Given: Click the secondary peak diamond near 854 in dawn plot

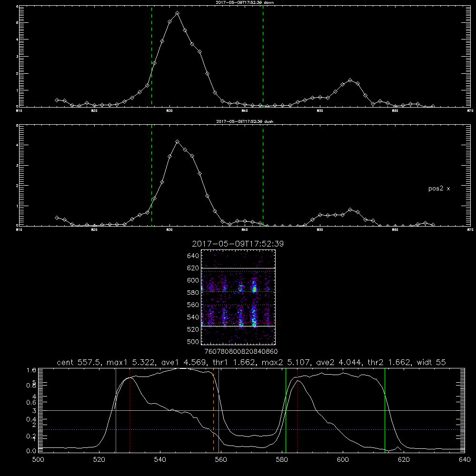Looking at the screenshot, I should tap(350, 80).
